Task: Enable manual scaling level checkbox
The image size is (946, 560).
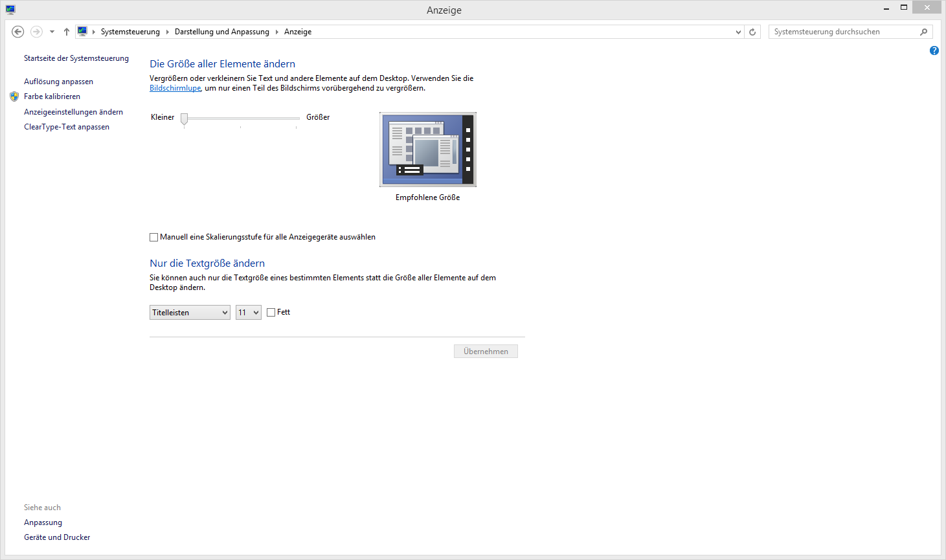Action: [154, 238]
